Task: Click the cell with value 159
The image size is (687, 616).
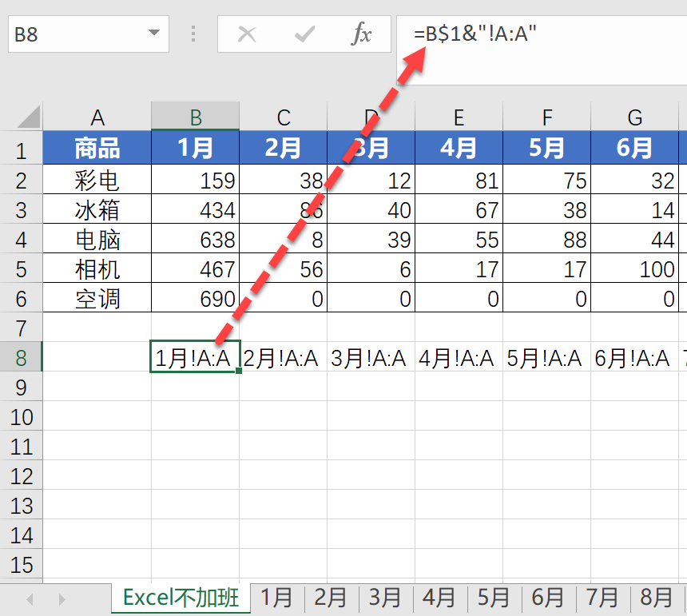Action: click(196, 180)
